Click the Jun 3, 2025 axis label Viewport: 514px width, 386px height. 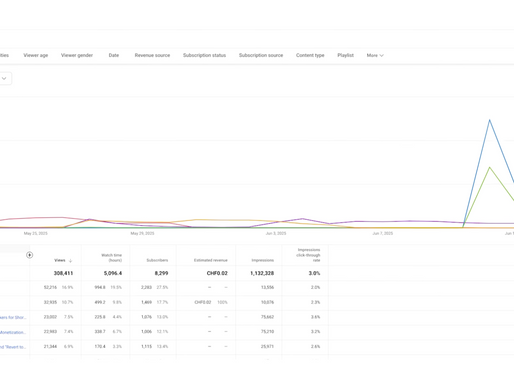276,233
